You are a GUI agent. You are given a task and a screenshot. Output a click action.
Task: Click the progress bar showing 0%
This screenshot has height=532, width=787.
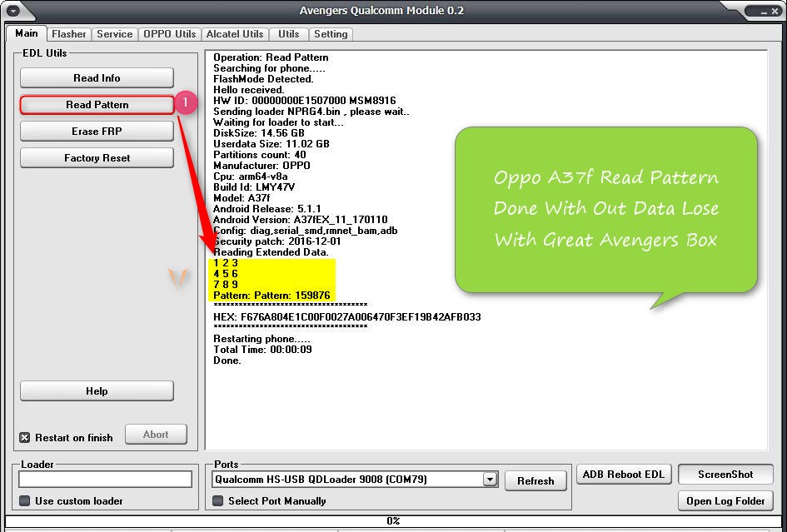point(393,521)
